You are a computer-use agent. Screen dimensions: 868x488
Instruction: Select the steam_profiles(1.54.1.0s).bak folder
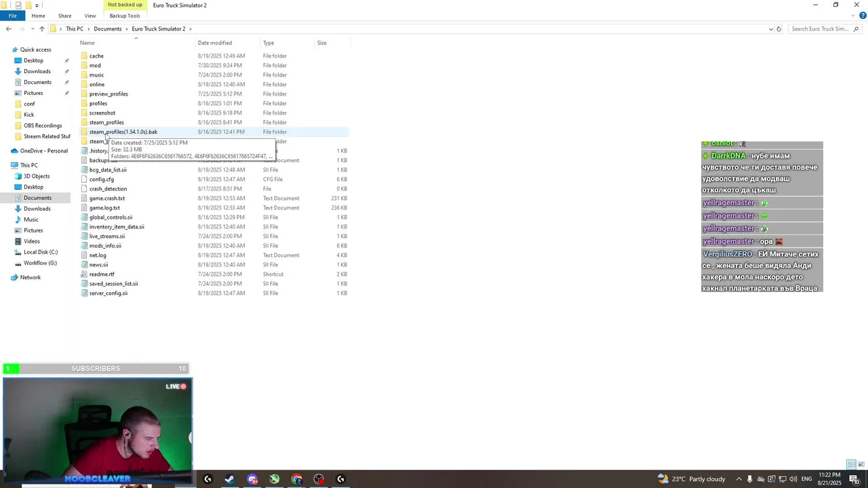pyautogui.click(x=123, y=131)
